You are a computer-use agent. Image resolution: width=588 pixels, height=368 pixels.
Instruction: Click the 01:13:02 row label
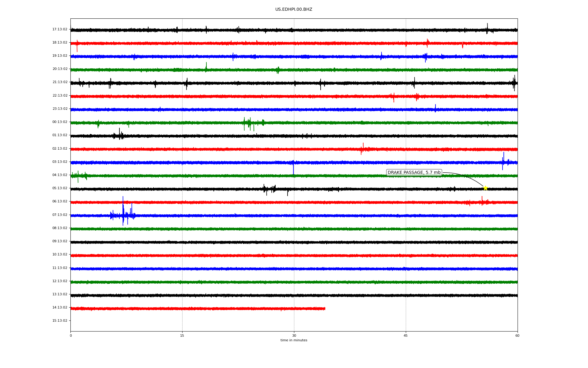(x=60, y=135)
